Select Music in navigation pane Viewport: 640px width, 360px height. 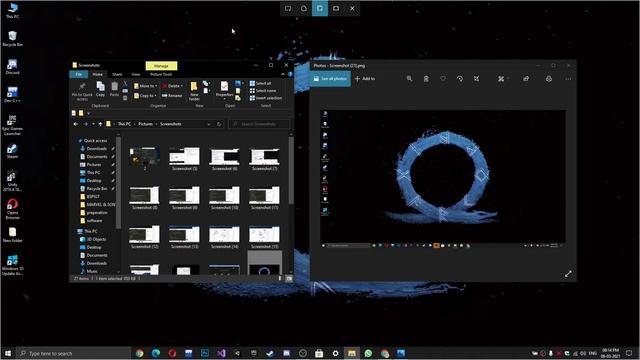[x=92, y=271]
